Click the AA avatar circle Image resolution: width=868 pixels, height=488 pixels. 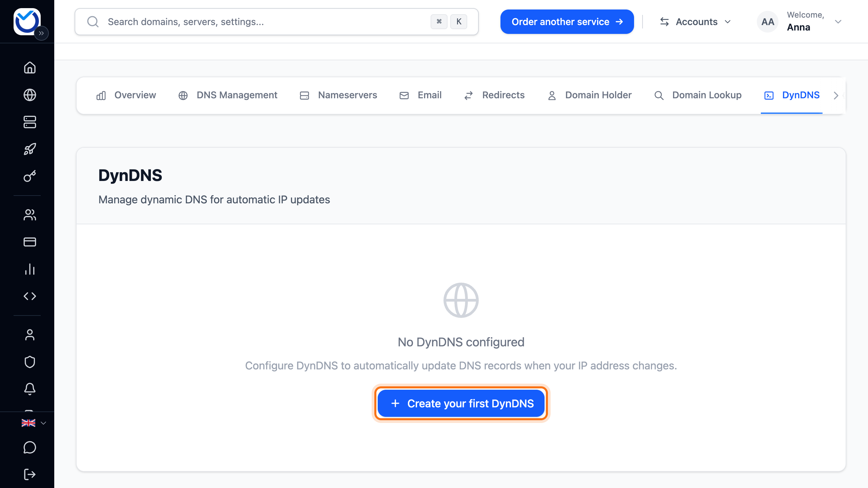(768, 22)
